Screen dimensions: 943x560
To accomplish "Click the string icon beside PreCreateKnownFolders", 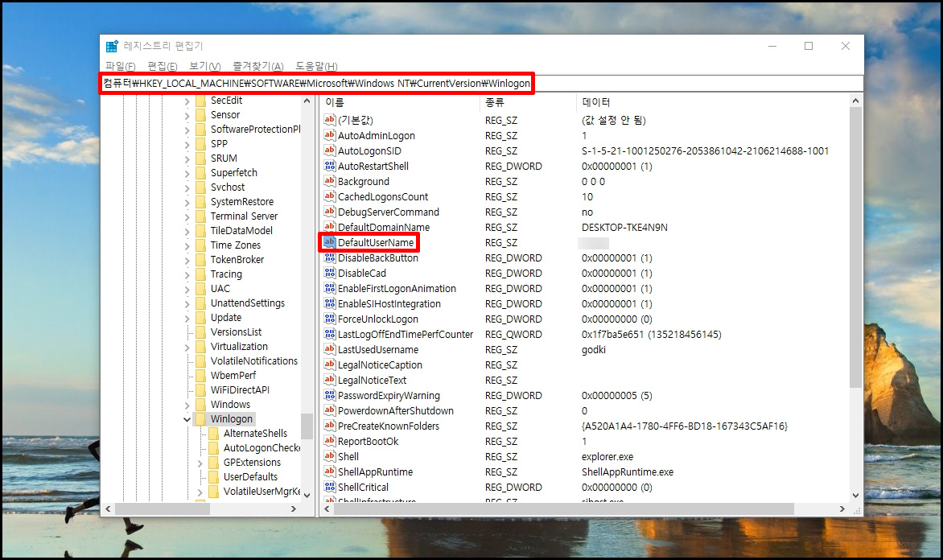I will coord(330,426).
